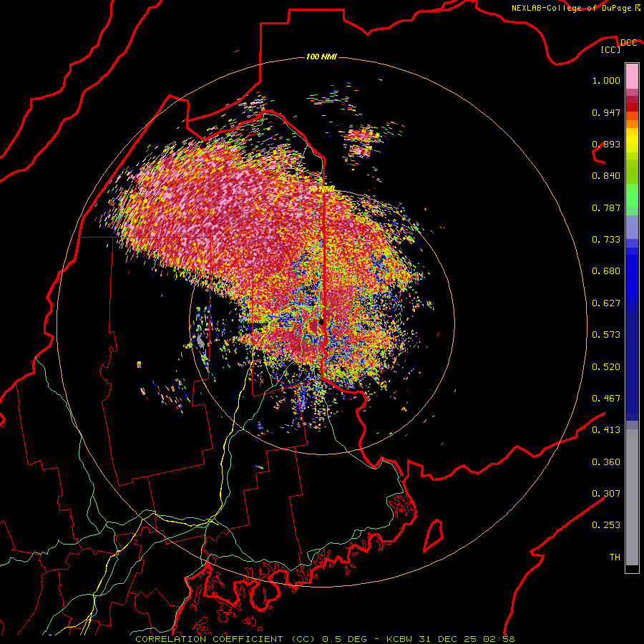644x644 pixels.
Task: Pick the light pink color bar segment near 1.000
Action: click(632, 77)
